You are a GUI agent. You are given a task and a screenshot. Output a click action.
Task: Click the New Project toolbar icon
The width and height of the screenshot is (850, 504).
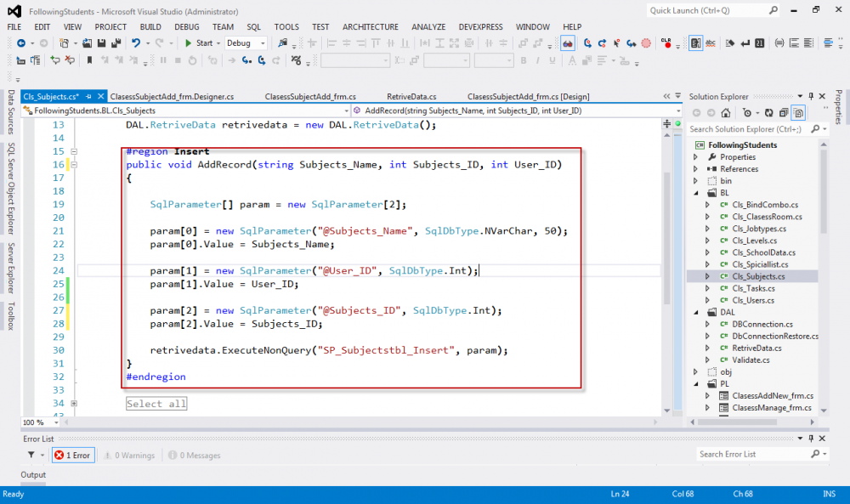(64, 43)
